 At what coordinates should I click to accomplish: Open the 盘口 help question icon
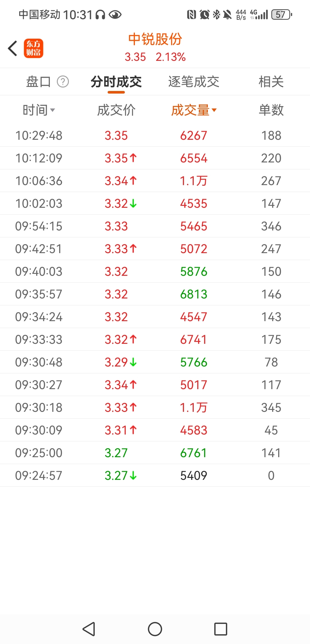63,82
